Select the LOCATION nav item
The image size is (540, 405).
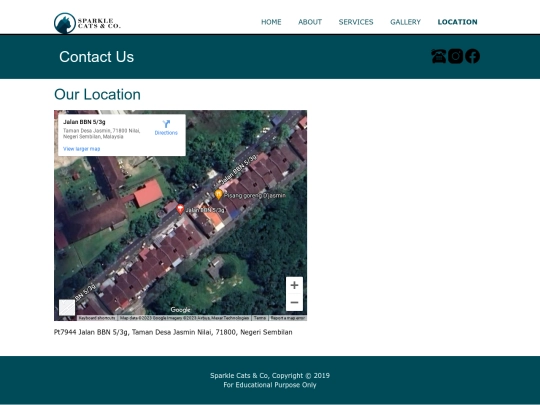pos(457,22)
